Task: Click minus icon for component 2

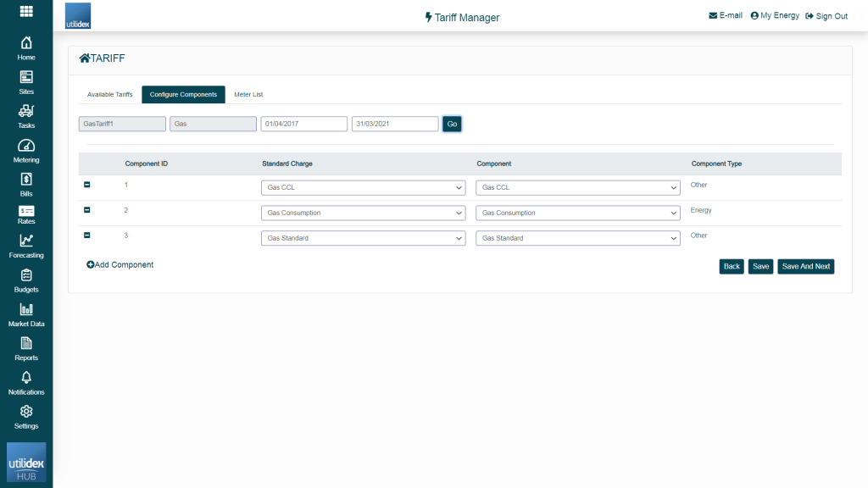Action: [x=87, y=210]
